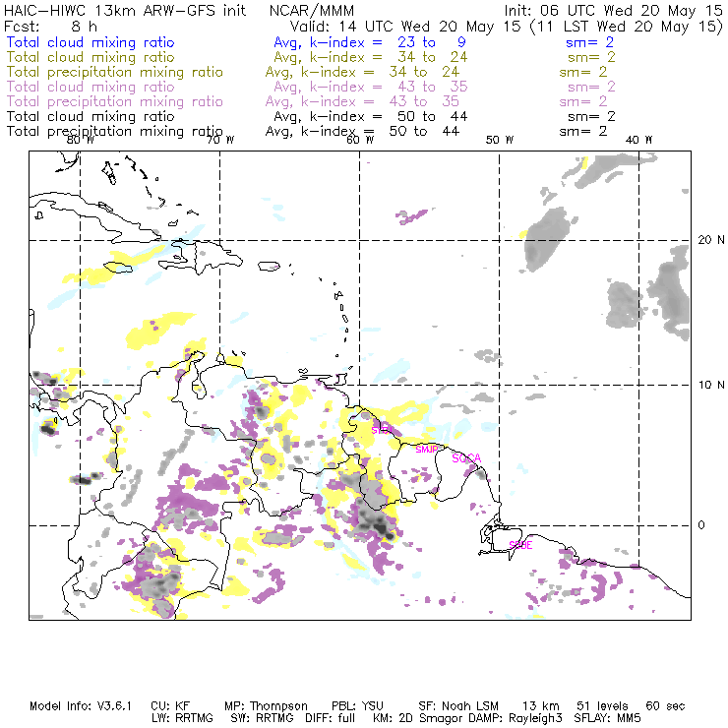Screen dimensions: 728x728
Task: Click the '10 N' latitude label
Action: pyautogui.click(x=711, y=385)
